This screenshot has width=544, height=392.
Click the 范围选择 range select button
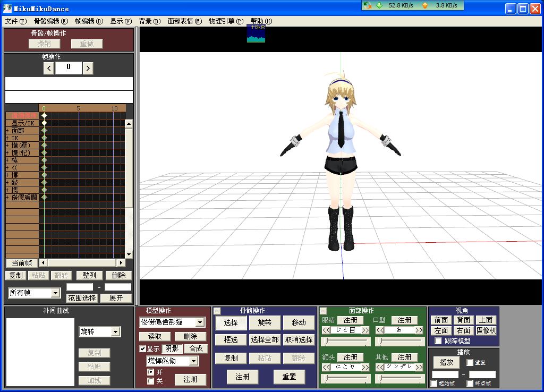(x=82, y=298)
